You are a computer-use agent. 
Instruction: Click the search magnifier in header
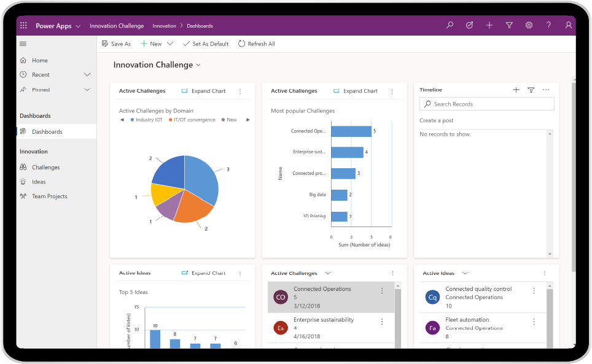(x=450, y=26)
